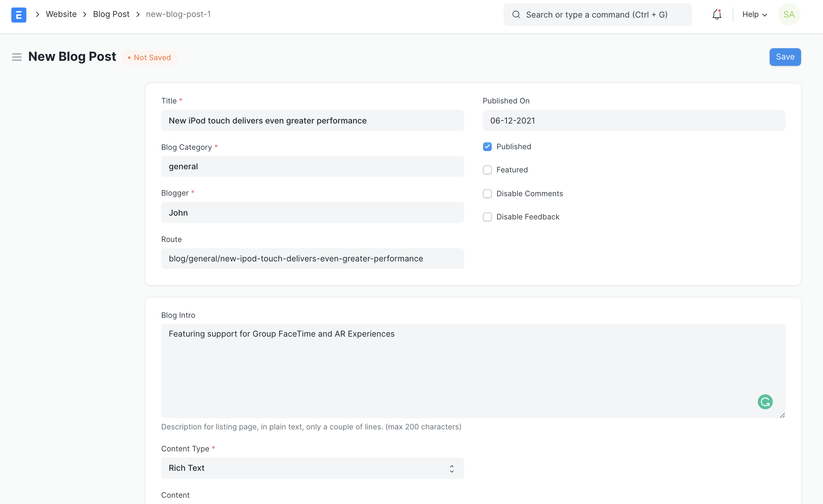Navigate to Blog Post breadcrumb

pos(111,14)
